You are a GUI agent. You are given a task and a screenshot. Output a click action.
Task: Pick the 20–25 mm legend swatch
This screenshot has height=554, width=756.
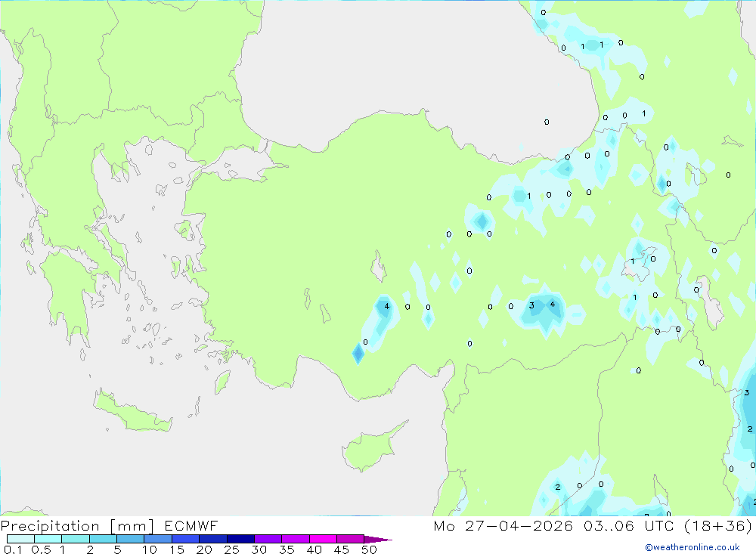[213, 539]
